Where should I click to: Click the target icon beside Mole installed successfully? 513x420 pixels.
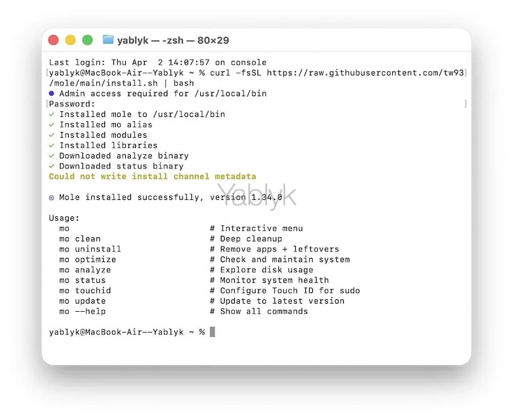pyautogui.click(x=52, y=197)
